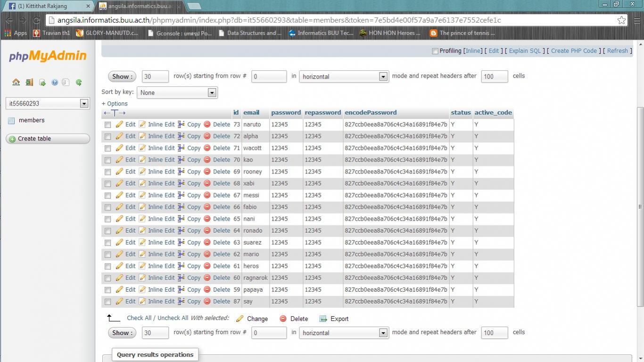Click red icon beside Delete below table
Image resolution: width=644 pixels, height=362 pixels.
(283, 319)
